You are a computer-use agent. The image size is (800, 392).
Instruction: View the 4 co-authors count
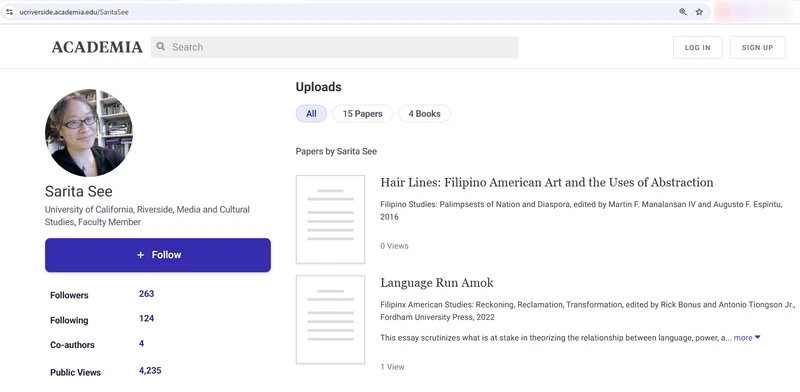coord(141,344)
